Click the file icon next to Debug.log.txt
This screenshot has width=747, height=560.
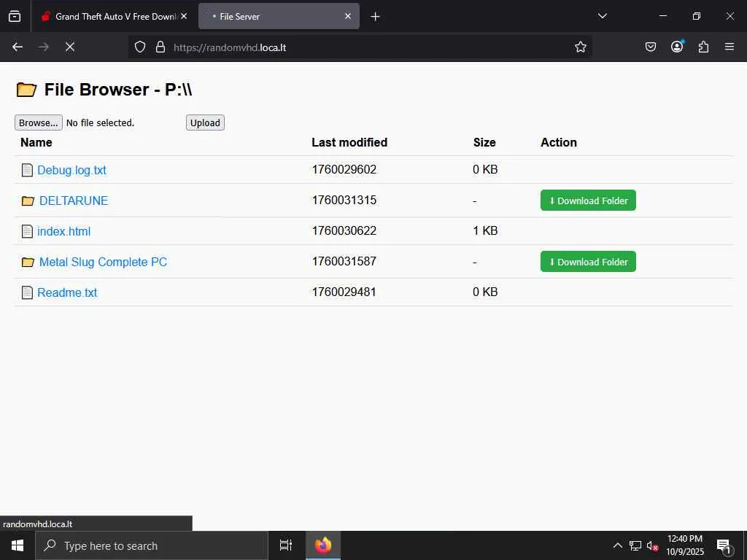tap(27, 170)
